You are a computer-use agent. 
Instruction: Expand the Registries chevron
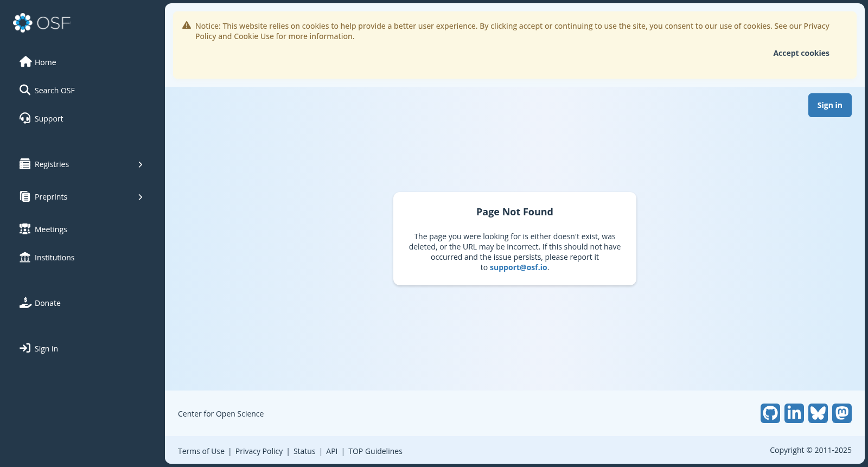tap(141, 164)
